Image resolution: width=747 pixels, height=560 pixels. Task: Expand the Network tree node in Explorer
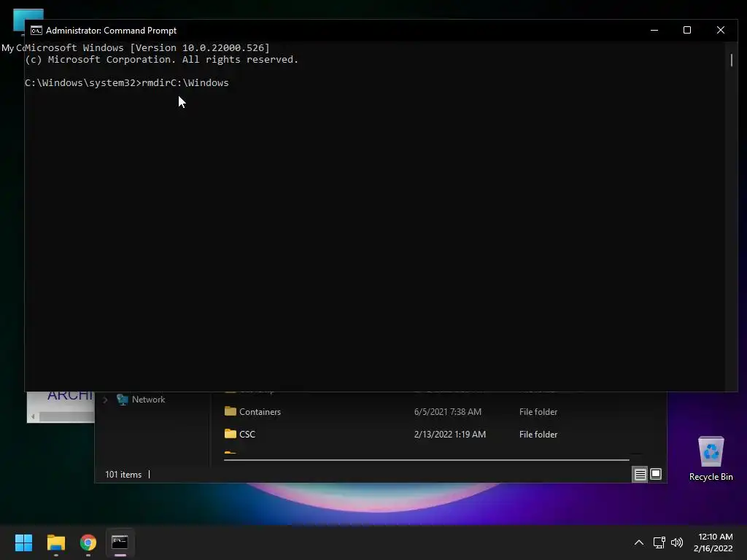[x=105, y=400]
